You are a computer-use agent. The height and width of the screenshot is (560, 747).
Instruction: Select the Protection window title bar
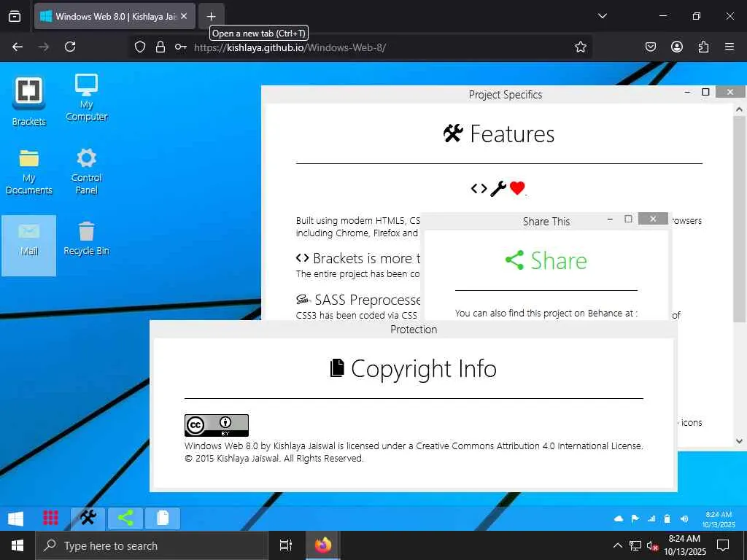(414, 330)
